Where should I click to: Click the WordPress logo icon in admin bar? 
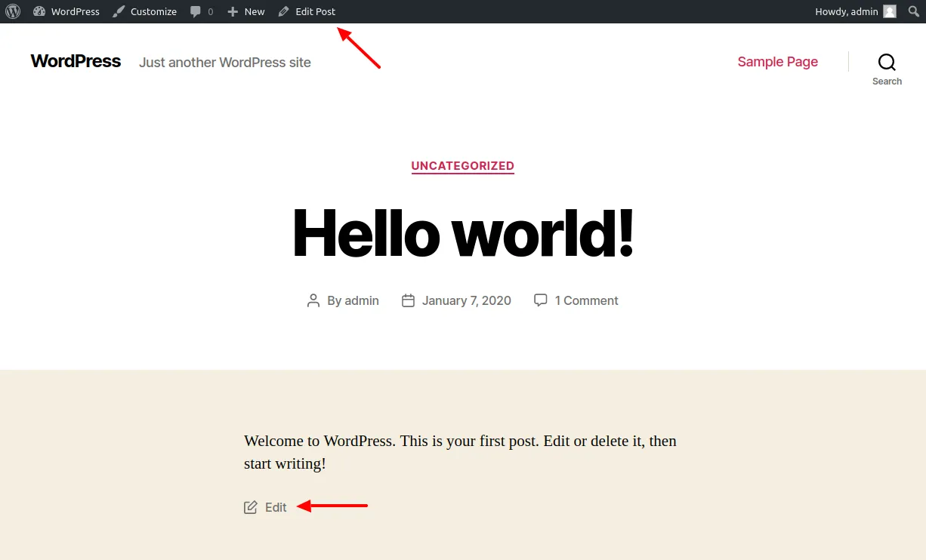click(x=13, y=11)
